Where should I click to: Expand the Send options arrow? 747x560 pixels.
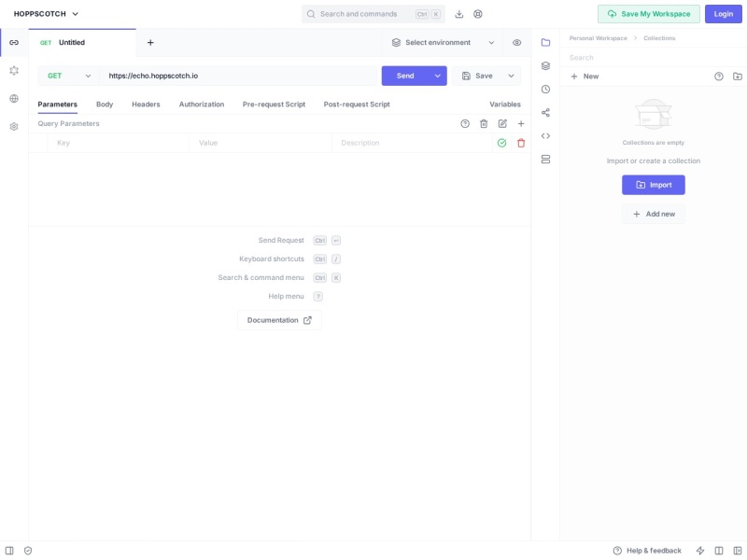pos(437,76)
